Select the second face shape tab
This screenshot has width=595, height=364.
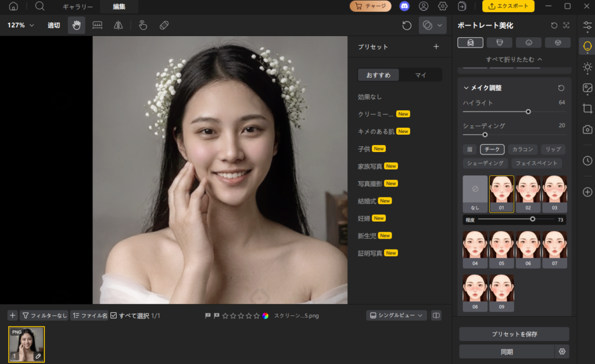pos(499,43)
